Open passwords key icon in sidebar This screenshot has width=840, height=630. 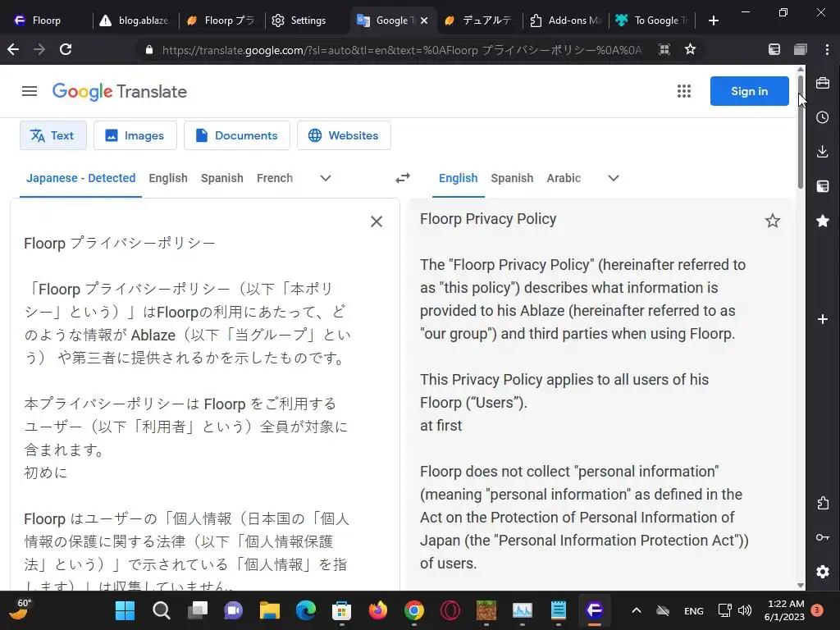coord(823,537)
